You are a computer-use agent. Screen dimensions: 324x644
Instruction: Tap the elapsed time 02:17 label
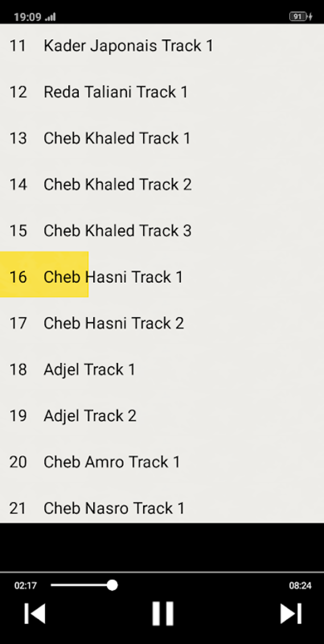pos(25,585)
